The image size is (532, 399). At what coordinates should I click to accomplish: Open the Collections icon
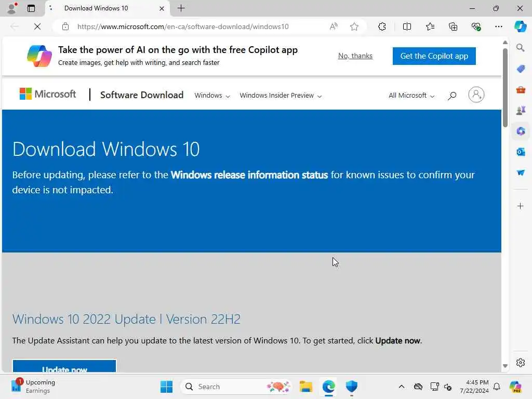click(453, 26)
